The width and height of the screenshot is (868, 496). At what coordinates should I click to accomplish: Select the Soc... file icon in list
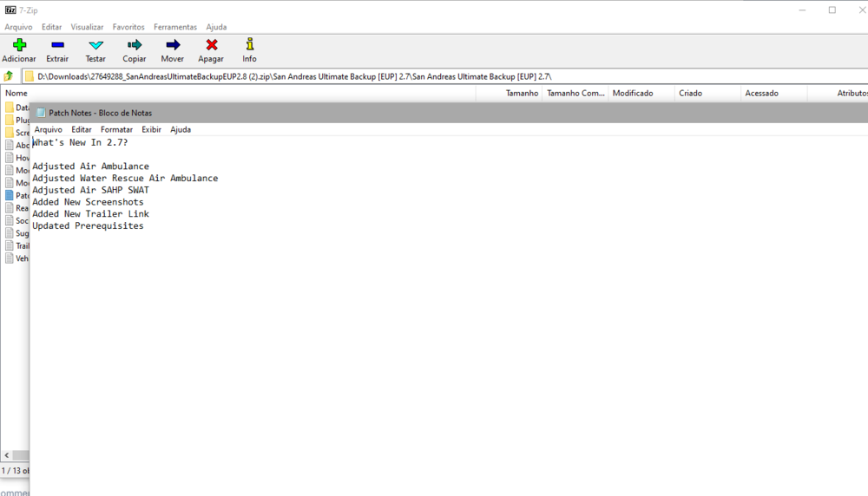tap(10, 220)
